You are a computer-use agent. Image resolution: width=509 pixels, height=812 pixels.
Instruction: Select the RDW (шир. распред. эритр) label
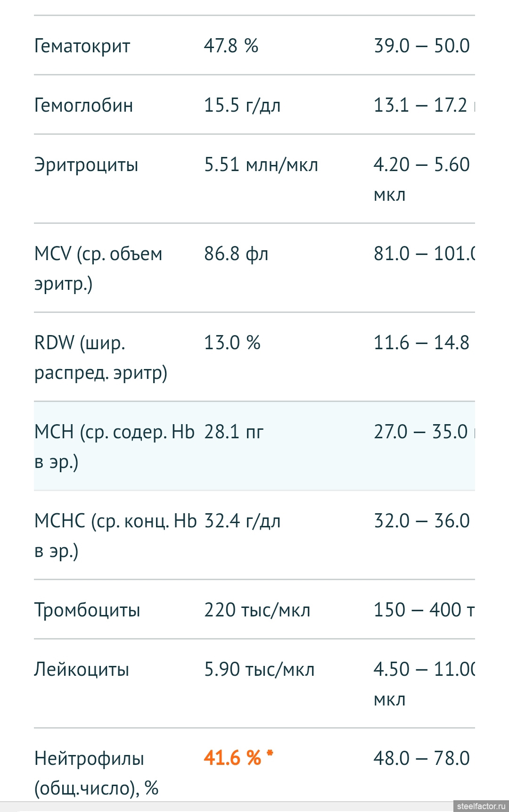[x=101, y=358]
